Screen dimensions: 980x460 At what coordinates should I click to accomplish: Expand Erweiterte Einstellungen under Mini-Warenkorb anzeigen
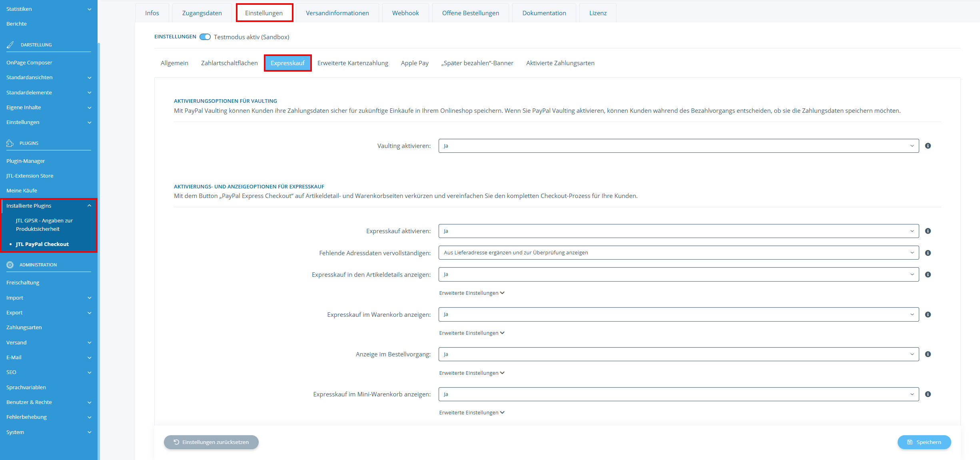point(471,413)
